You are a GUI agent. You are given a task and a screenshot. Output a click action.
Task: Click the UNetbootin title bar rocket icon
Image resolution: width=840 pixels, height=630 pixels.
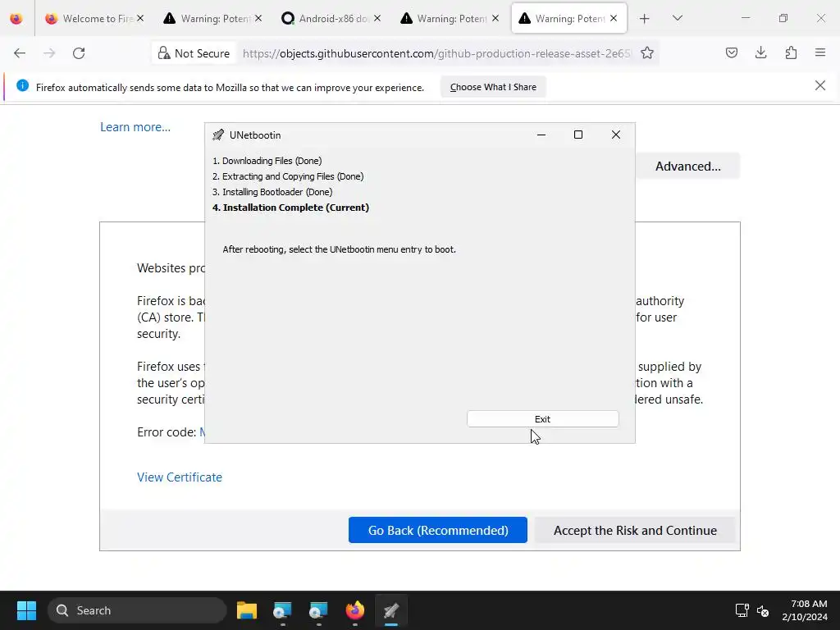click(218, 135)
